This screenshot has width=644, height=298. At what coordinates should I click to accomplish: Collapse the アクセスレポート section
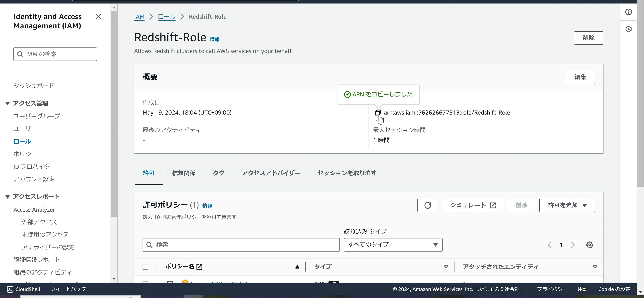tap(8, 197)
